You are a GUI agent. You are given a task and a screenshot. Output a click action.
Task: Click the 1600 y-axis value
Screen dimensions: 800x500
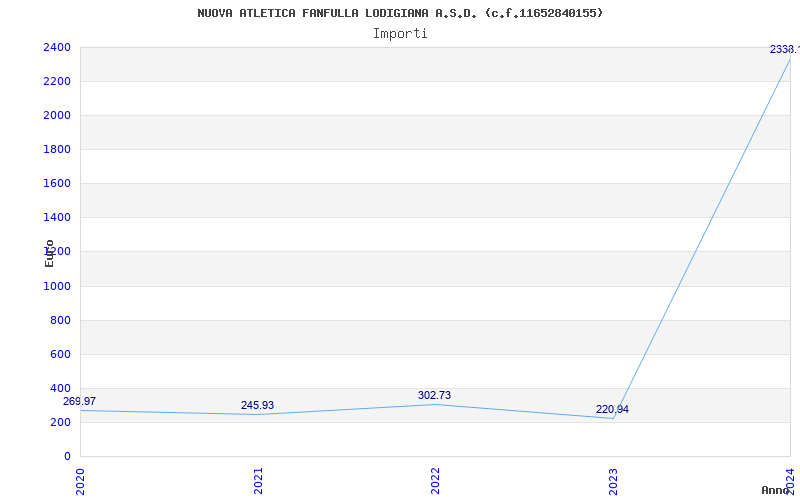click(57, 184)
